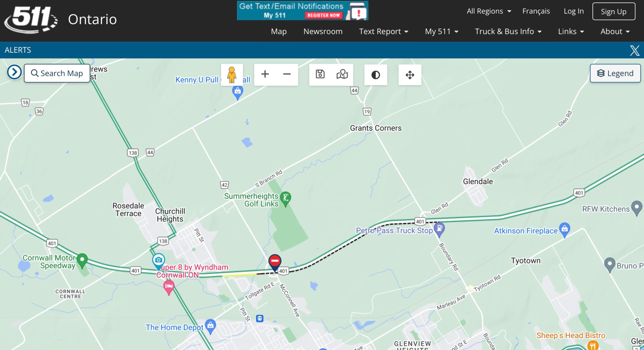
Task: Switch language to Français
Action: click(536, 11)
